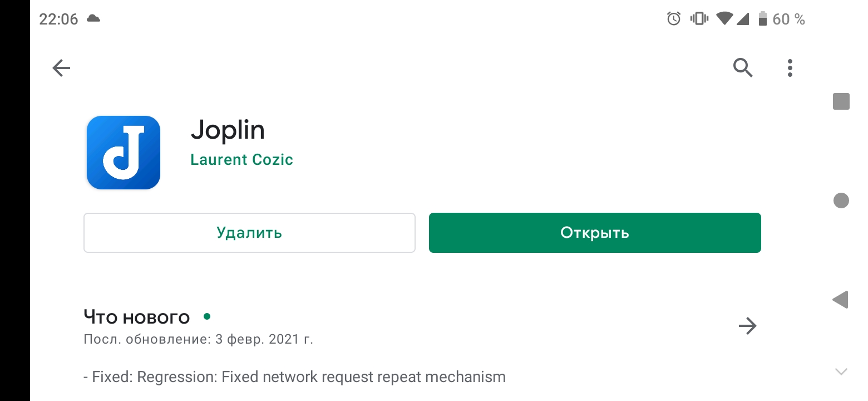Tap the triangle back navigation button
868x401 pixels.
coord(840,300)
